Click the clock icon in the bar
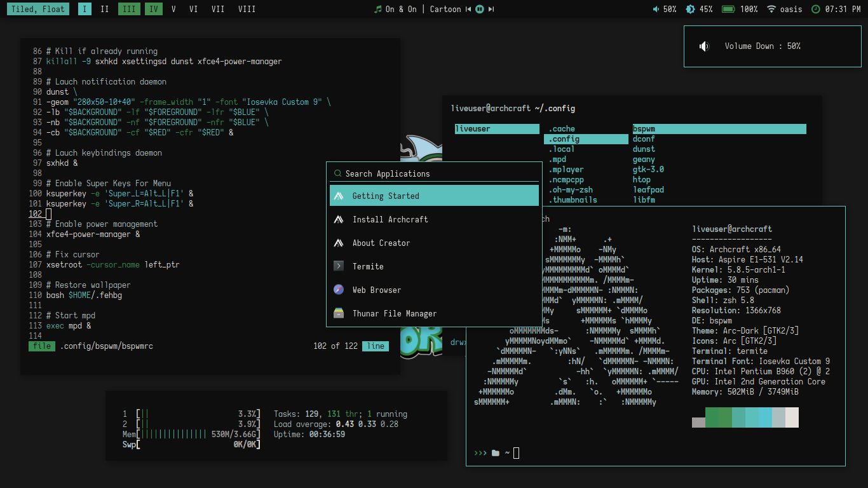 [816, 9]
